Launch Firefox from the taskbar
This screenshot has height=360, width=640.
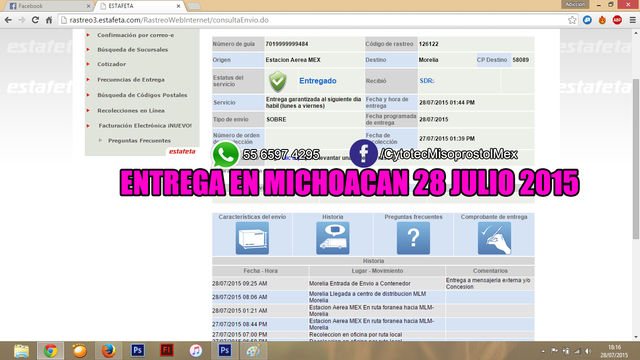pyautogui.click(x=109, y=351)
